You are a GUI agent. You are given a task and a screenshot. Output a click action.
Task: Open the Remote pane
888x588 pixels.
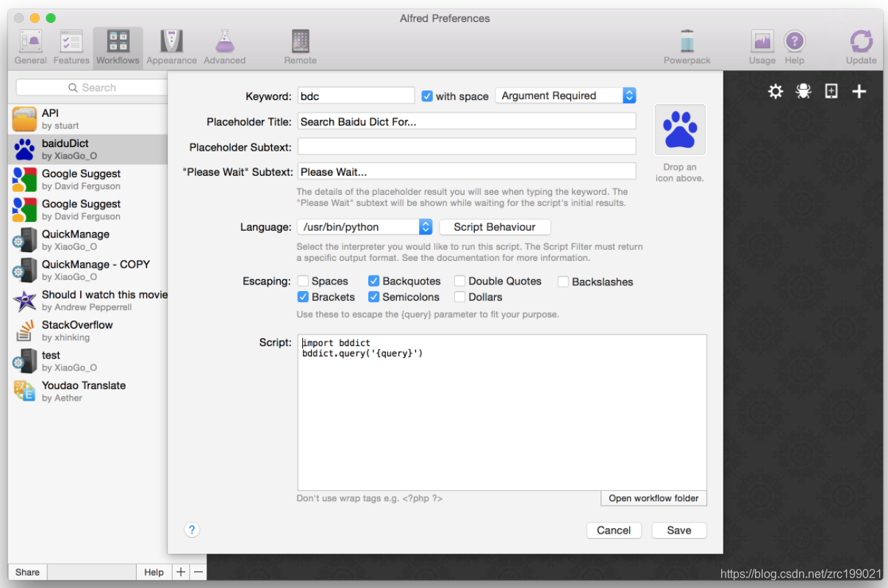pyautogui.click(x=300, y=48)
